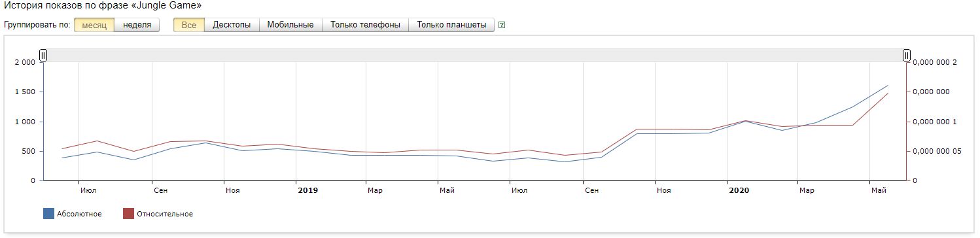The image size is (980, 238).
Task: Grab the right range slider handle
Action: 907,56
